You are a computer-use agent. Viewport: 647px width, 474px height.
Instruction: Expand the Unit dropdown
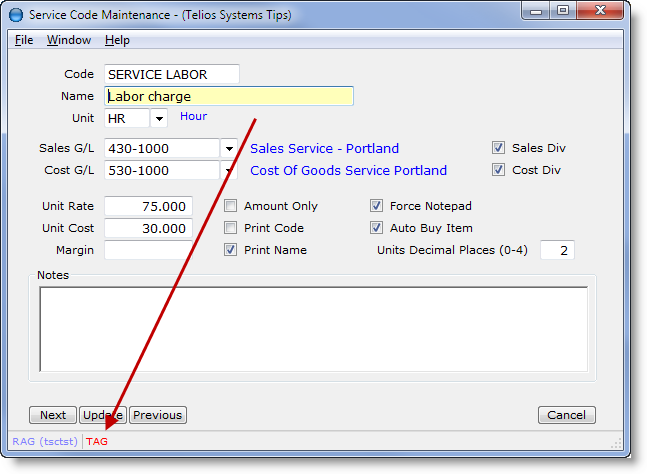[x=160, y=118]
